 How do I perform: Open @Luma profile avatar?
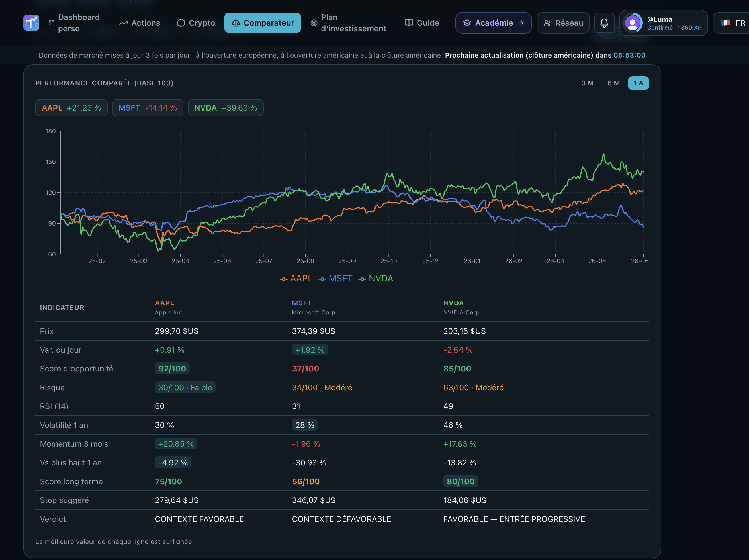[x=632, y=23]
